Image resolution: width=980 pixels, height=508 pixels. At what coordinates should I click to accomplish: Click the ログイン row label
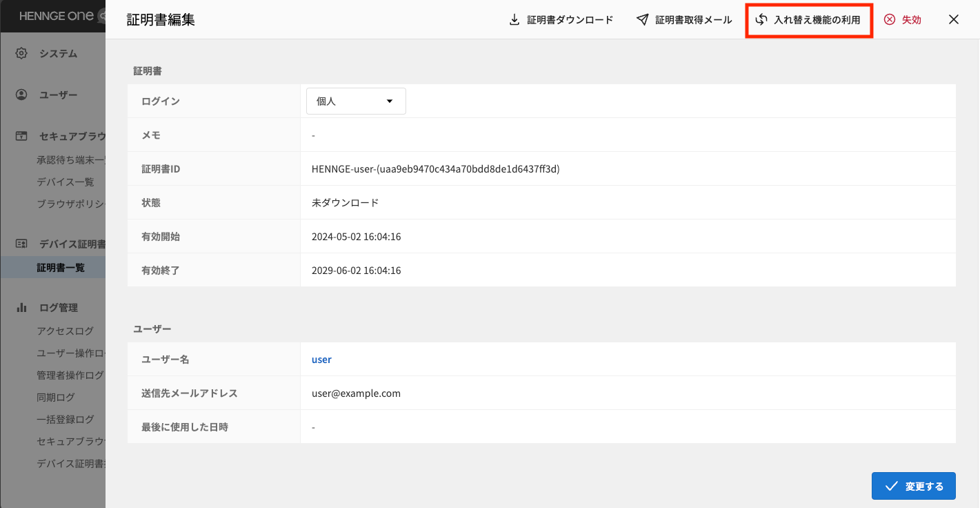[161, 101]
